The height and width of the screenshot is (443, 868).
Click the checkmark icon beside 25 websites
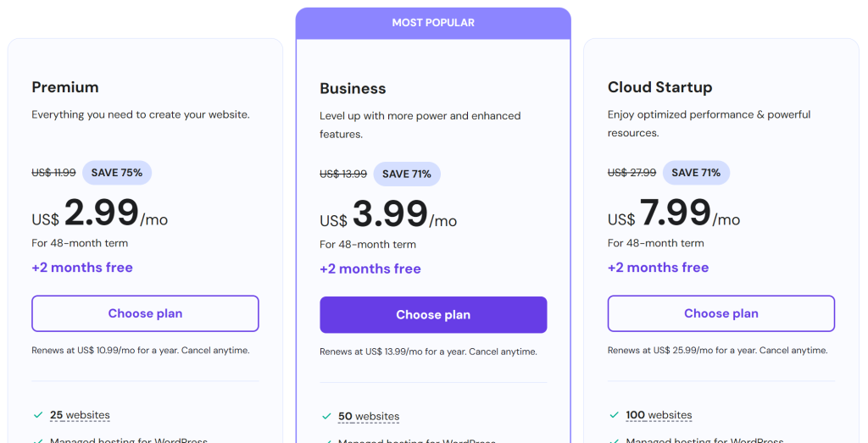38,415
